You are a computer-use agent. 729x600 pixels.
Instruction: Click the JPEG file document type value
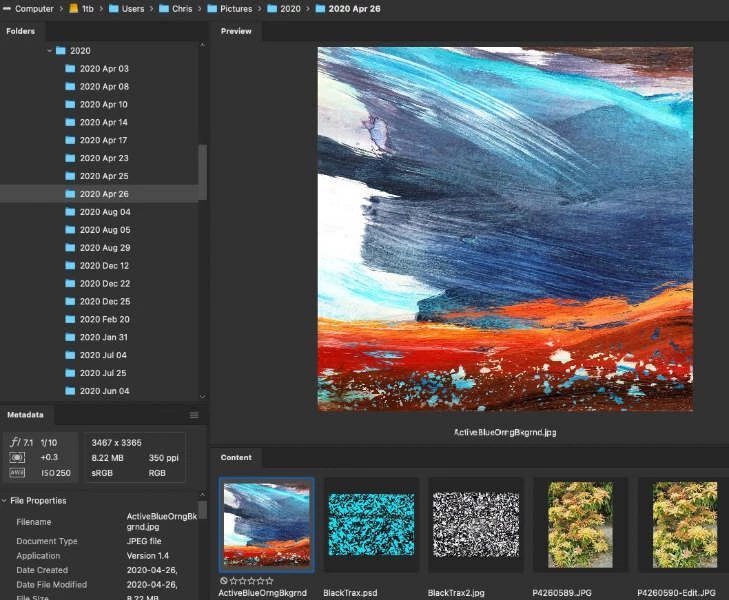coord(144,541)
